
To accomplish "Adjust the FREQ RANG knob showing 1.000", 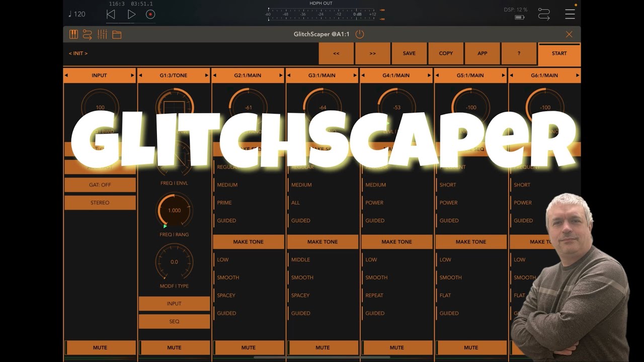I will (x=174, y=210).
